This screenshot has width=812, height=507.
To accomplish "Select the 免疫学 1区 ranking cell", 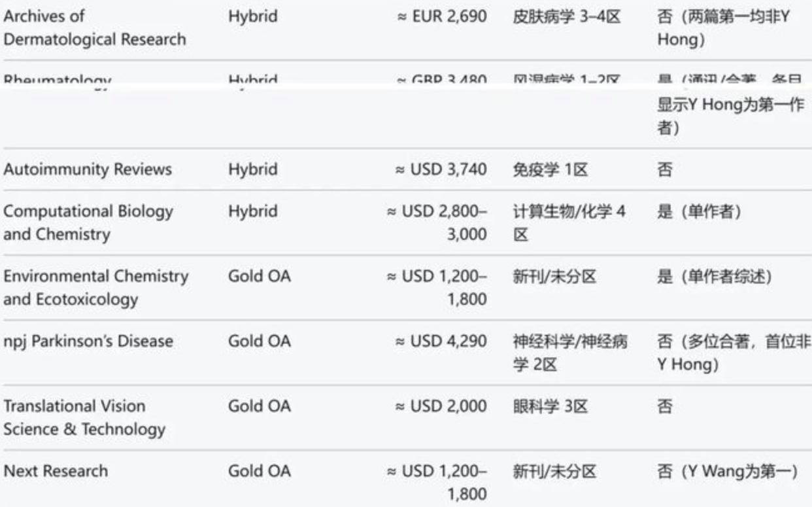I will point(550,169).
